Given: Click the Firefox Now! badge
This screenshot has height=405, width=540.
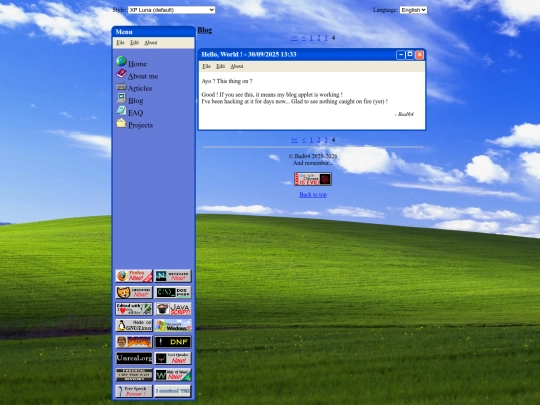Looking at the screenshot, I should pos(134,276).
